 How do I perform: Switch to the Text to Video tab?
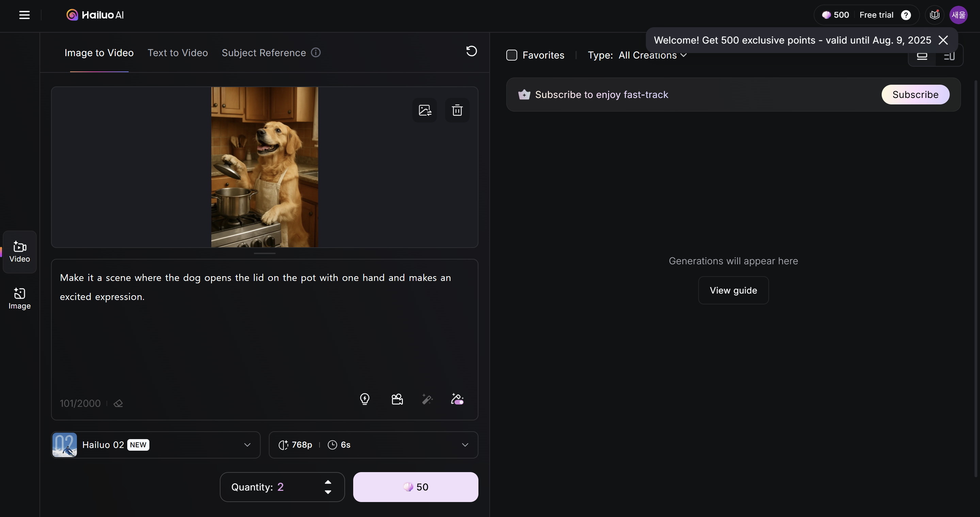coord(178,53)
